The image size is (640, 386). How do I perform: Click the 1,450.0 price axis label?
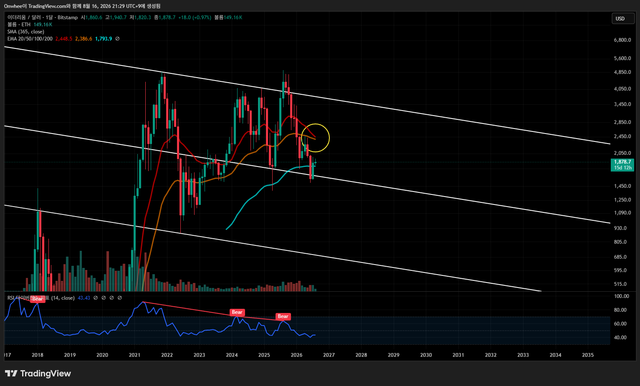[622, 186]
